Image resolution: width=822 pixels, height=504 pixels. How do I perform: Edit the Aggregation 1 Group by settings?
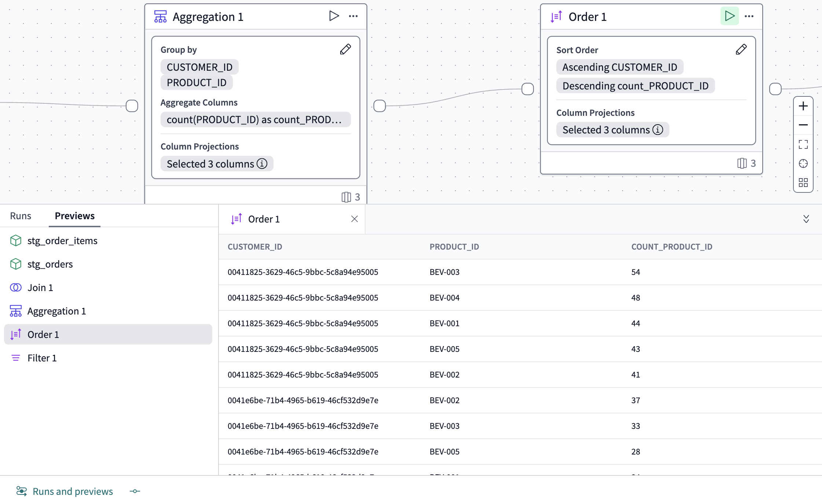pos(345,49)
